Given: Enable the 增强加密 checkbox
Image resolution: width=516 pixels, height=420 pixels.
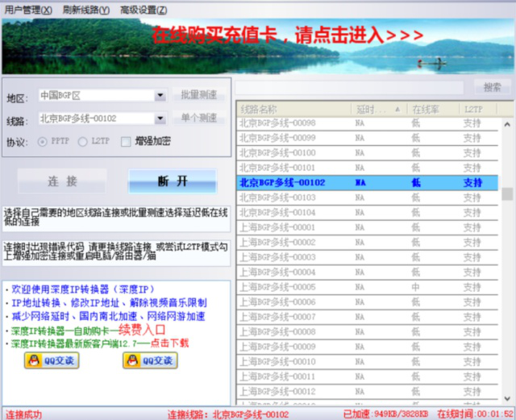Looking at the screenshot, I should pyautogui.click(x=126, y=142).
